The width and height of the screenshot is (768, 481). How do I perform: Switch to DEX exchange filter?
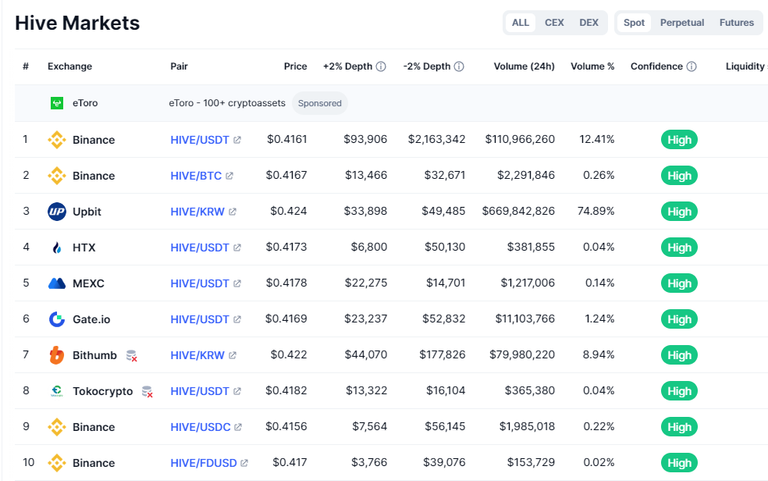point(589,23)
